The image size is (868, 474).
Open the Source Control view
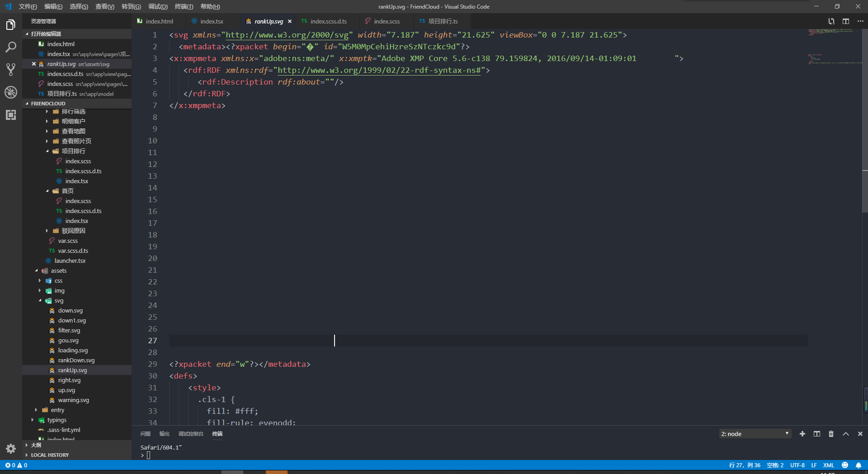(11, 70)
